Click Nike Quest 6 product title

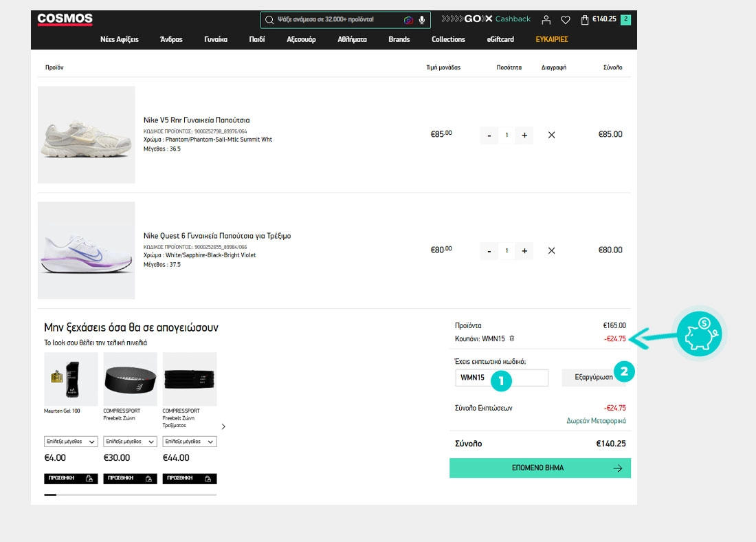coord(217,236)
